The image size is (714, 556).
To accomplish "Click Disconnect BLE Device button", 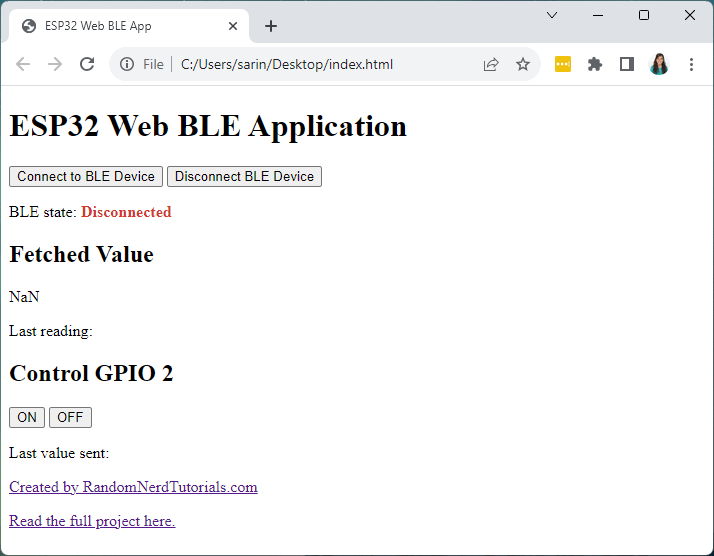I will (x=245, y=176).
